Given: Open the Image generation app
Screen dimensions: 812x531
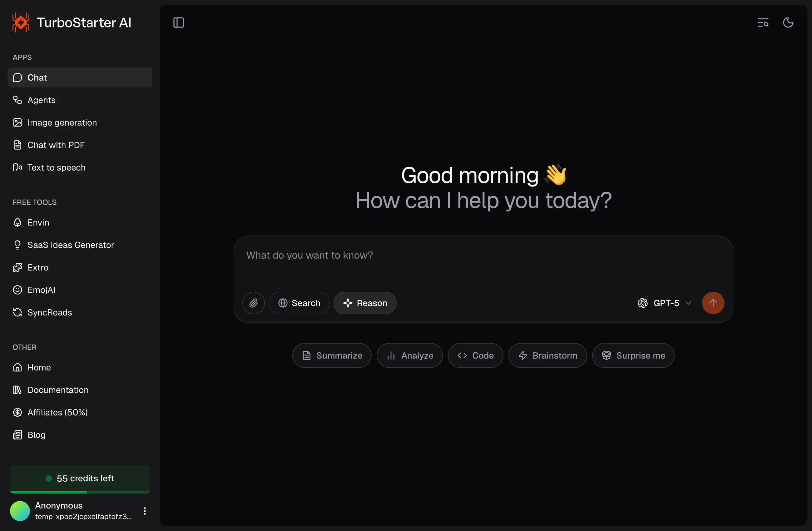Looking at the screenshot, I should click(62, 122).
